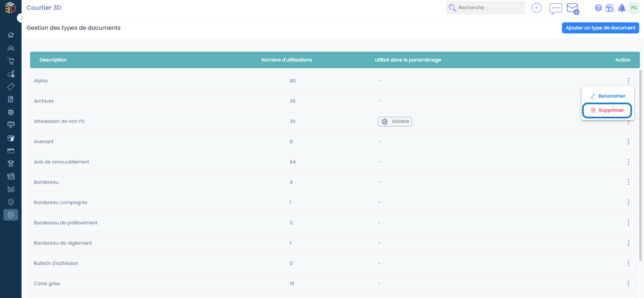Select Bordereau de prélèvement row text

click(65, 222)
